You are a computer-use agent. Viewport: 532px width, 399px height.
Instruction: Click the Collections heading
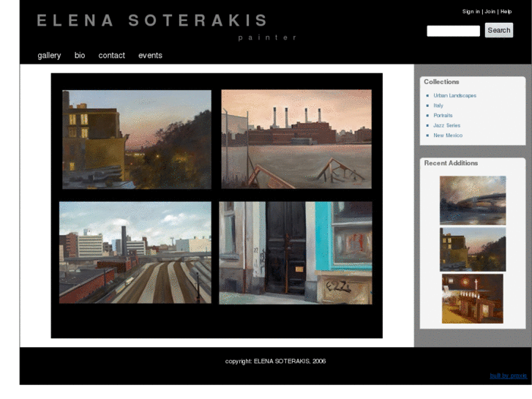click(x=441, y=82)
